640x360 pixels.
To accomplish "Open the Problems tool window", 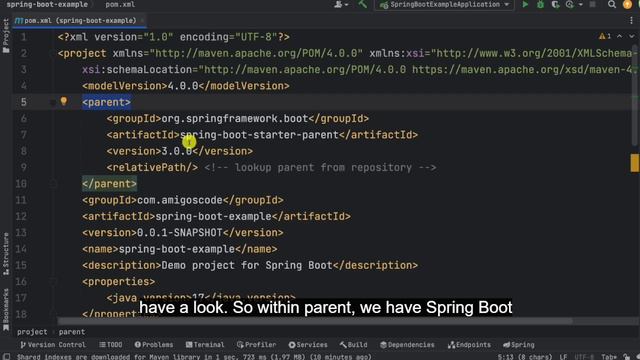I will [154, 345].
